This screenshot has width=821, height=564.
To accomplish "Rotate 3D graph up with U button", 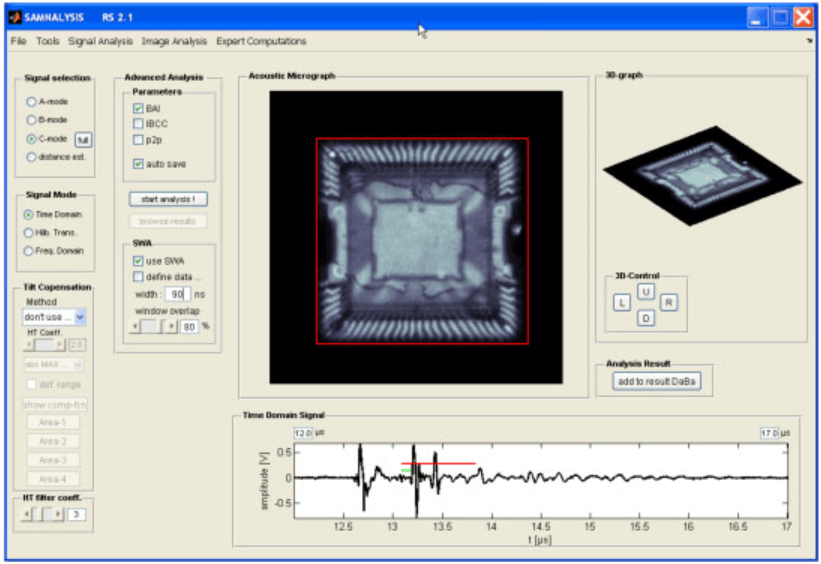I will coord(646,292).
